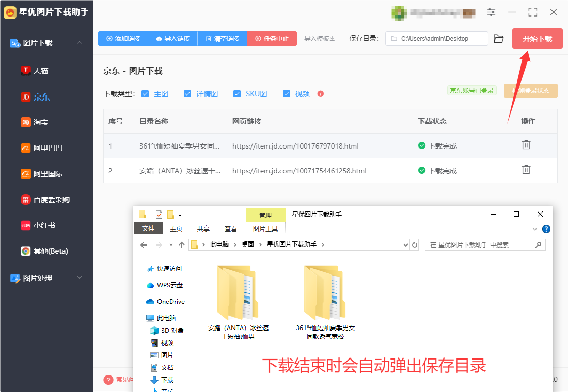Screen dimensions: 568x392
Task: Click the Explorer search box
Action: pyautogui.click(x=485, y=245)
